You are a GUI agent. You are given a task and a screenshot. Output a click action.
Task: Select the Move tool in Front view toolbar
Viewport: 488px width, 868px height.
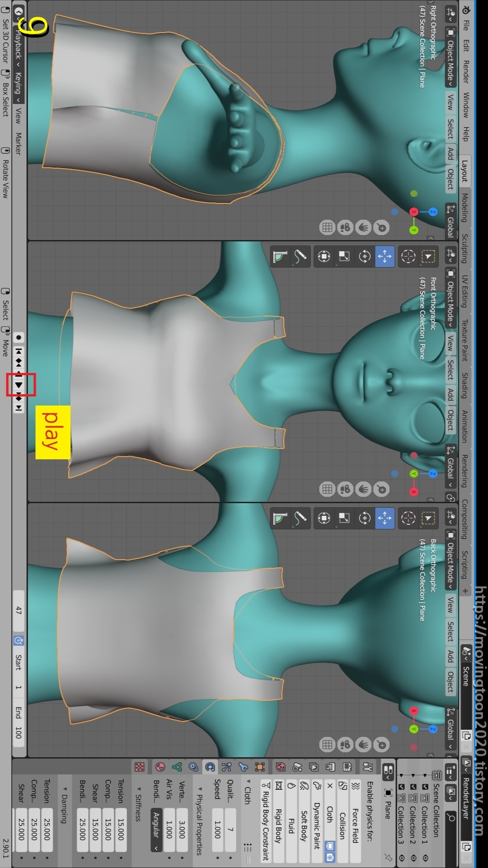pos(385,256)
